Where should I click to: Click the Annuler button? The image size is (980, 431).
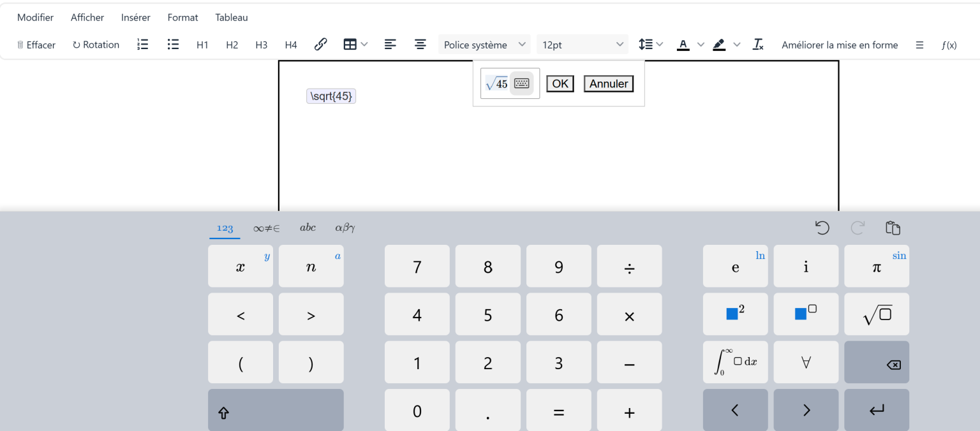click(609, 84)
